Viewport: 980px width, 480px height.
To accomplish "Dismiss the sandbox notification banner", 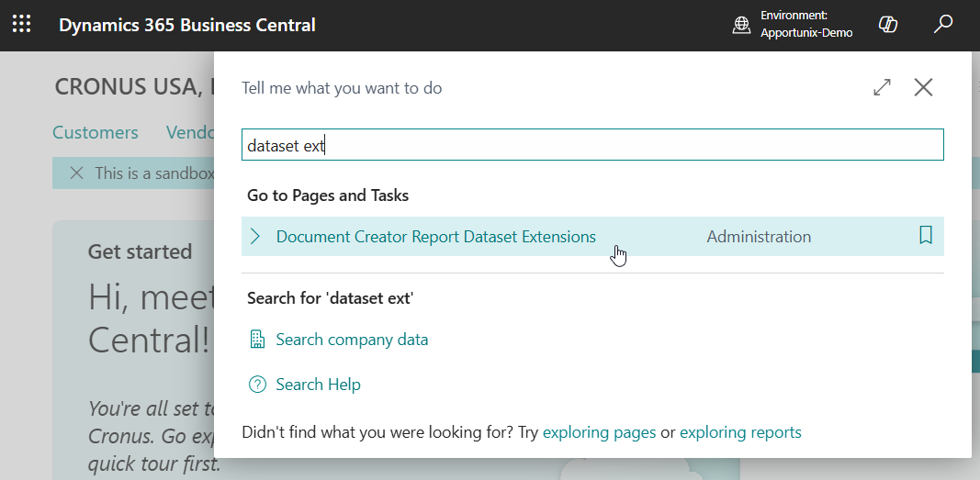I will (x=77, y=173).
